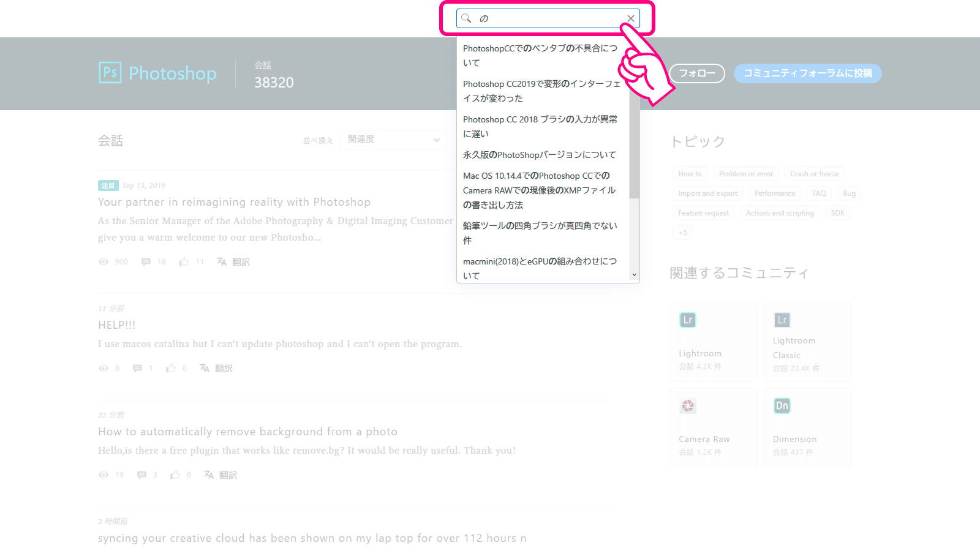This screenshot has height=551, width=980.
Task: Open the Dimension community title
Action: pos(794,440)
